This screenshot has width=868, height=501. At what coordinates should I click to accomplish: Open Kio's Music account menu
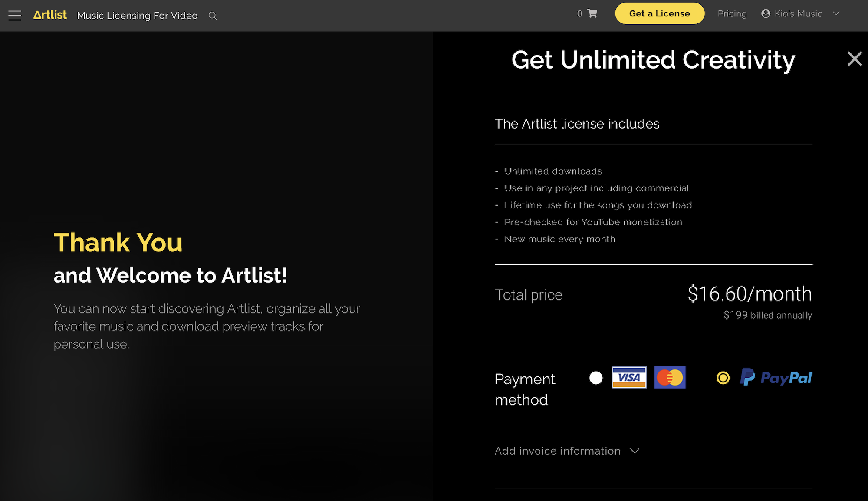[x=798, y=13]
